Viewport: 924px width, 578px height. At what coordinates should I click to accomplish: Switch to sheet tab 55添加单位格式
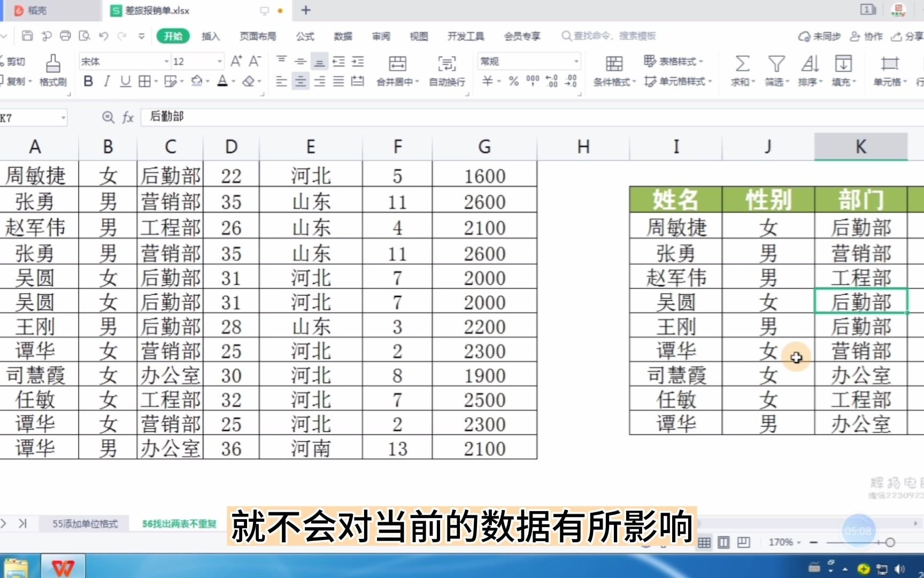coord(84,523)
